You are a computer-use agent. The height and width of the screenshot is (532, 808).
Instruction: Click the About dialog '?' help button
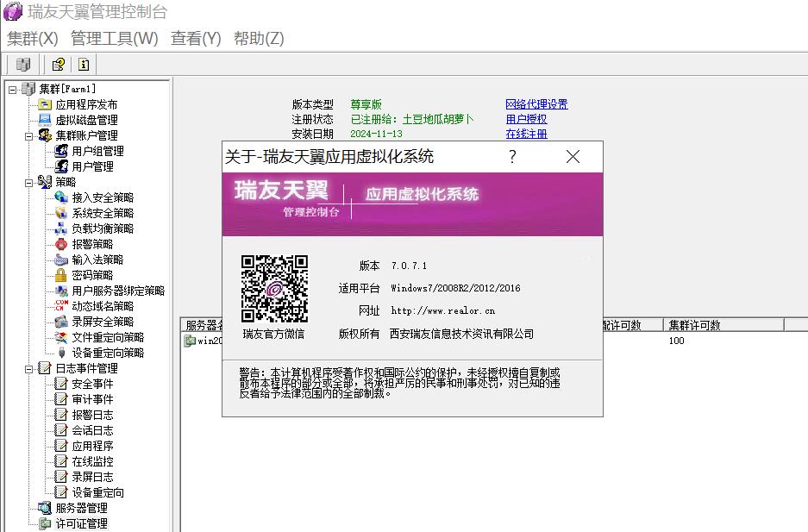click(512, 156)
